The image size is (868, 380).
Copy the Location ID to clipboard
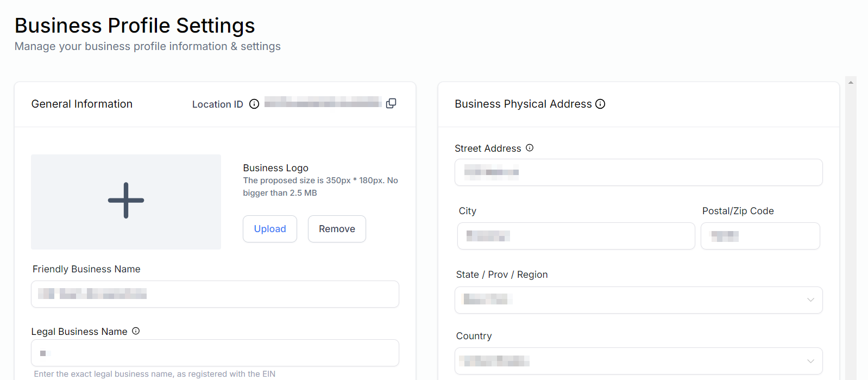pos(391,103)
